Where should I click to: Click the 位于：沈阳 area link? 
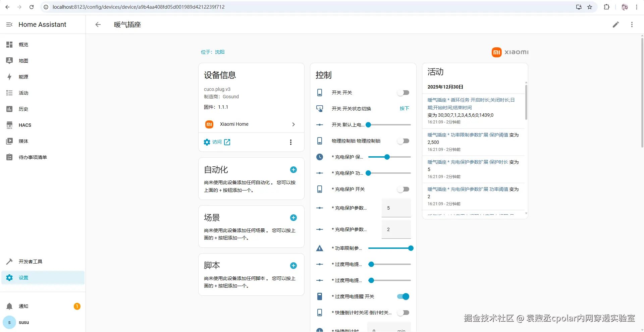point(213,52)
